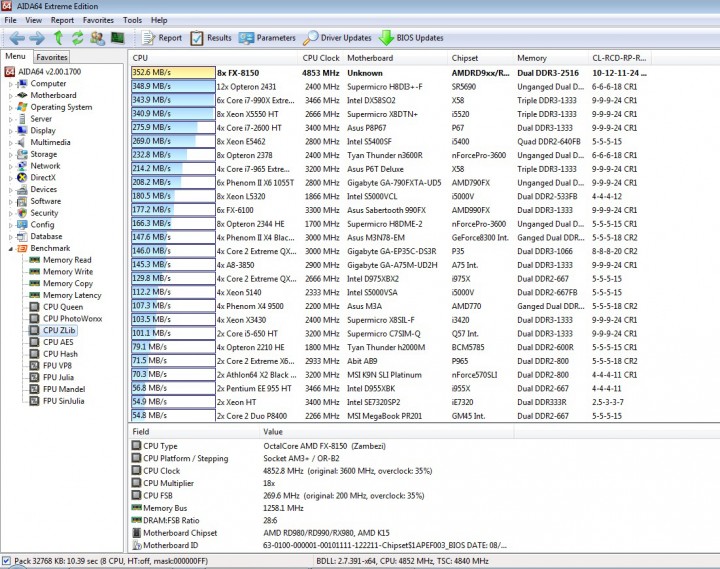Open the Tools menu
Viewport: 720px width, 569px height.
click(132, 20)
